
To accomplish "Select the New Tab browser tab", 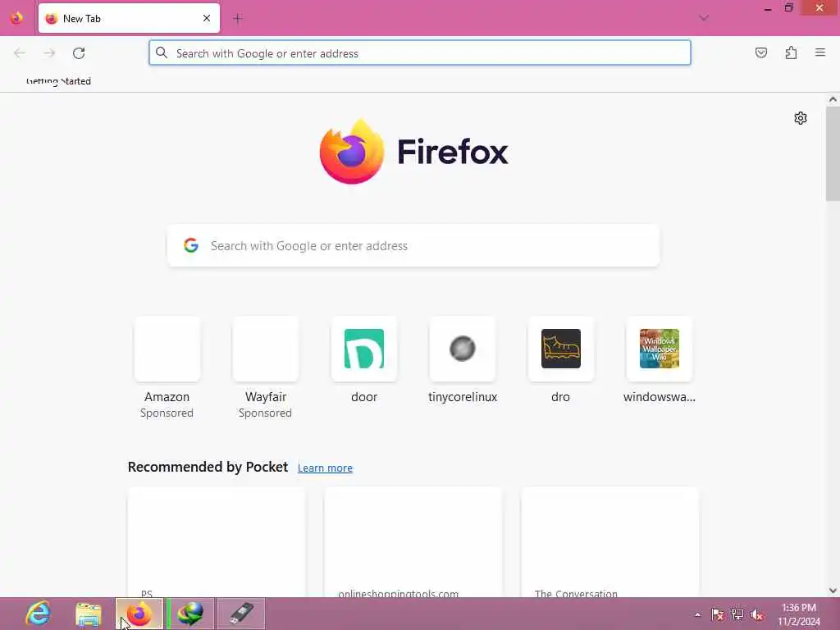I will click(x=129, y=18).
